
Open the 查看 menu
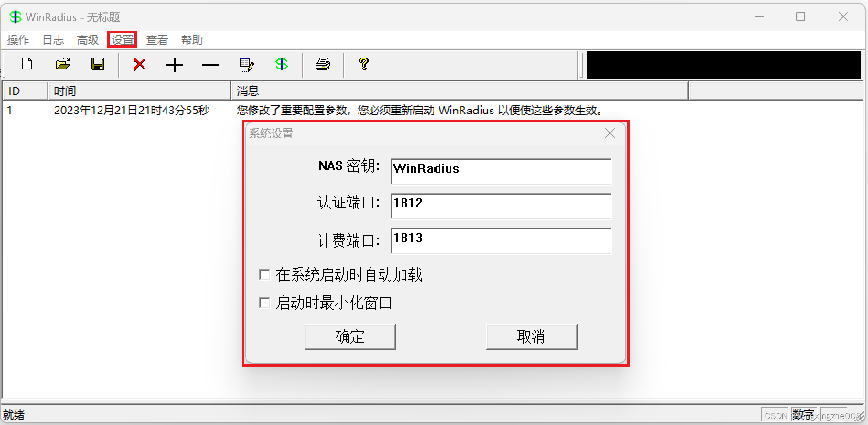coord(157,40)
